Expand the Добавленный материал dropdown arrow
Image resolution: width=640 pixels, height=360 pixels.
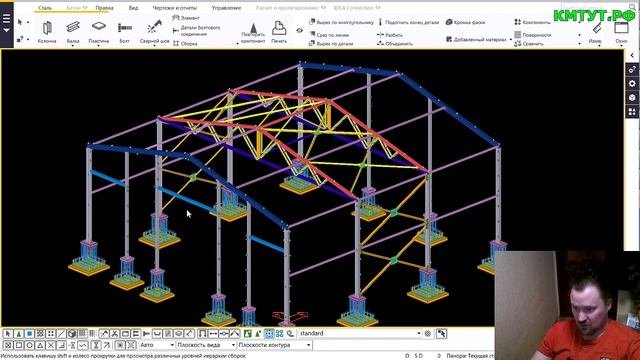click(511, 39)
